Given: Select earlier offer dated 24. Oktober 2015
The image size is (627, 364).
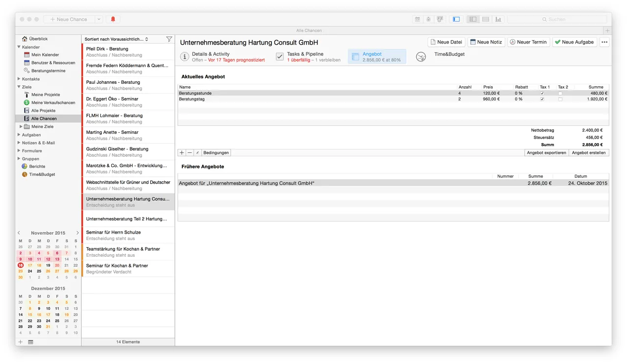Looking at the screenshot, I should pos(393,183).
